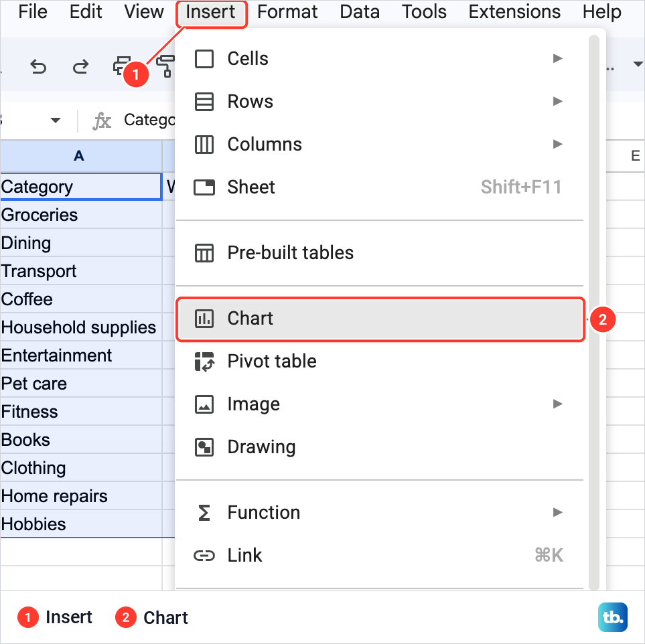Expand the Image submenu arrow
The image size is (645, 644).
coord(557,404)
